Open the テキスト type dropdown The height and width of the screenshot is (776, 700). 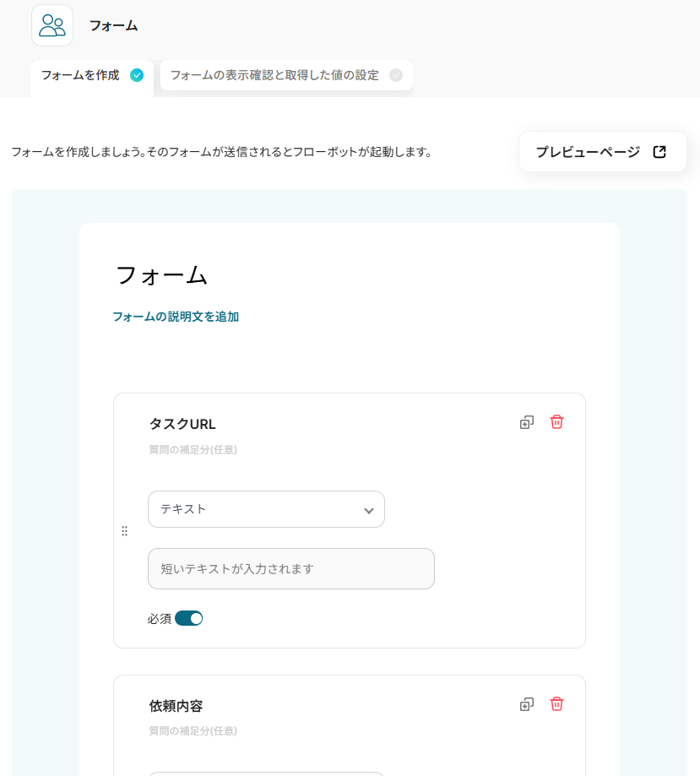click(266, 509)
